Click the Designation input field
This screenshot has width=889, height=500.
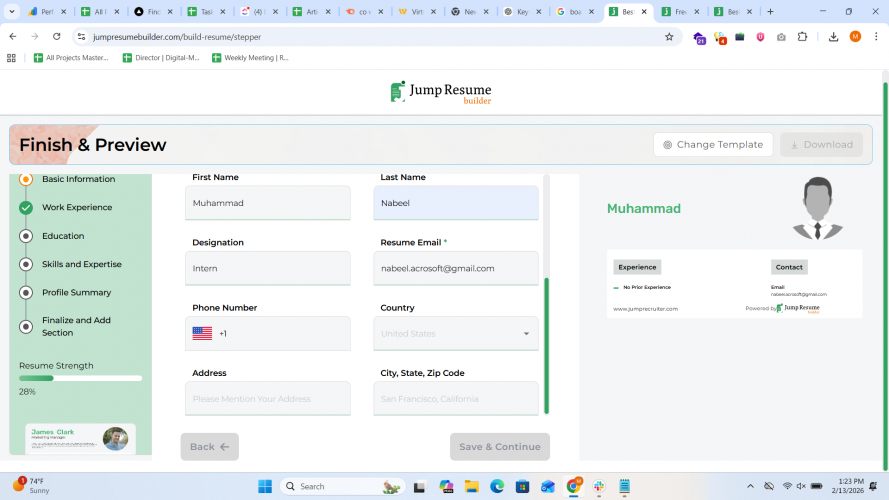(268, 268)
